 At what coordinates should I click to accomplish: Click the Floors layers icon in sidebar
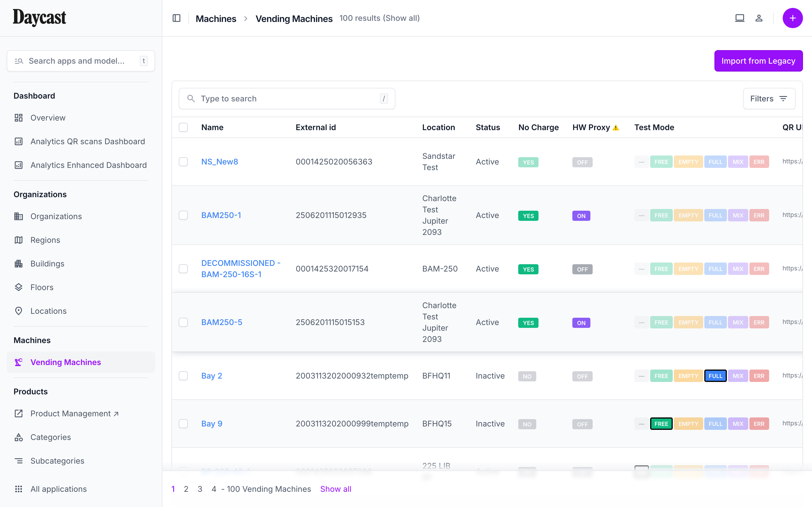click(19, 287)
